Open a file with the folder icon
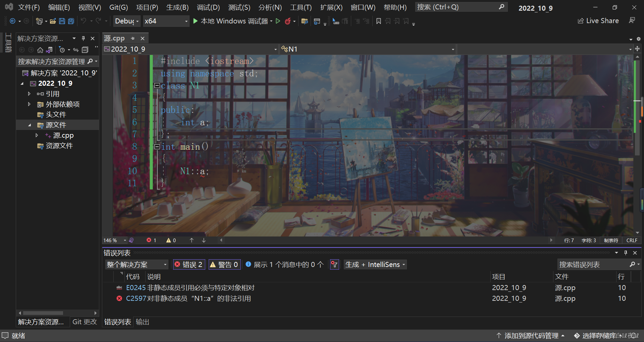This screenshot has width=644, height=342. (x=53, y=21)
